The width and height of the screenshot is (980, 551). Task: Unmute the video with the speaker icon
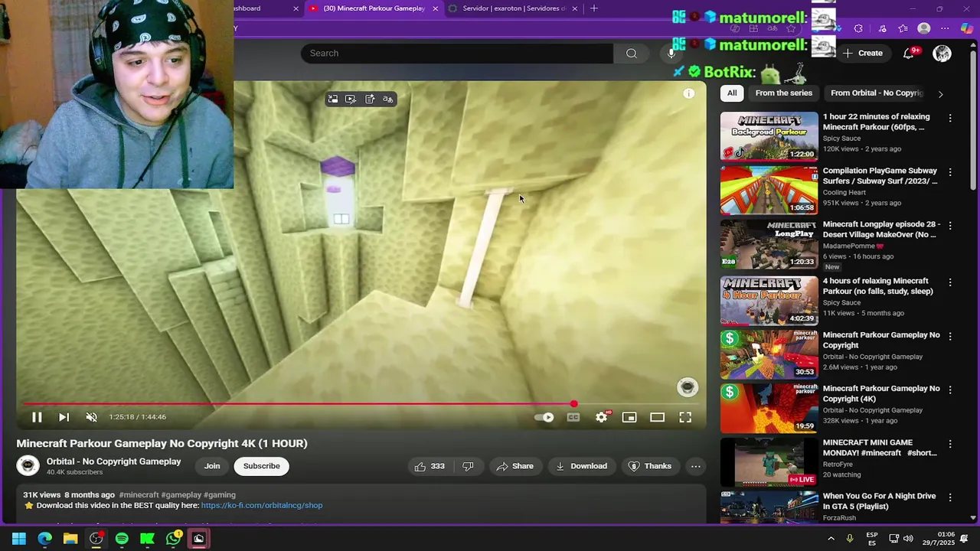[91, 417]
